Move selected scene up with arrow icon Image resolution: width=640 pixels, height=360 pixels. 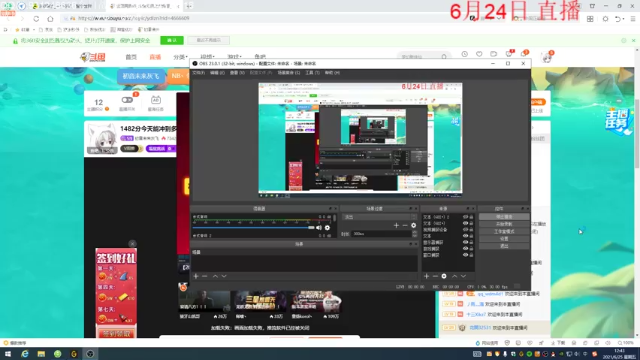tap(215, 276)
